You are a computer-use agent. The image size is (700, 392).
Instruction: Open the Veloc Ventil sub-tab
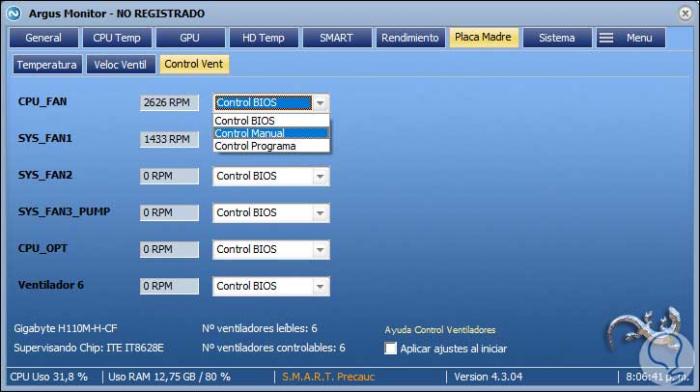pos(121,65)
